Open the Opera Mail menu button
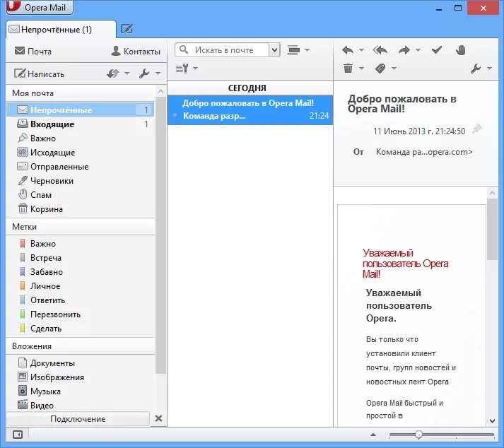Viewport: 504px width, 448px height. pos(40,7)
